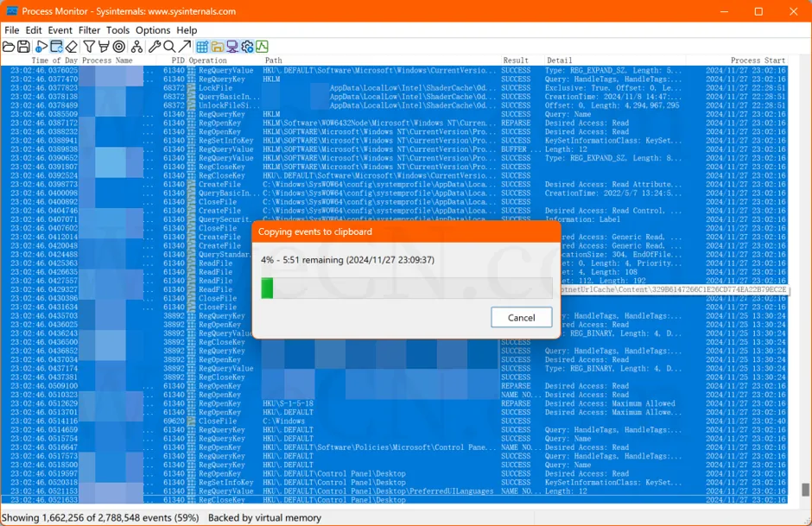
Task: Click the Process Start column header
Action: coord(758,60)
